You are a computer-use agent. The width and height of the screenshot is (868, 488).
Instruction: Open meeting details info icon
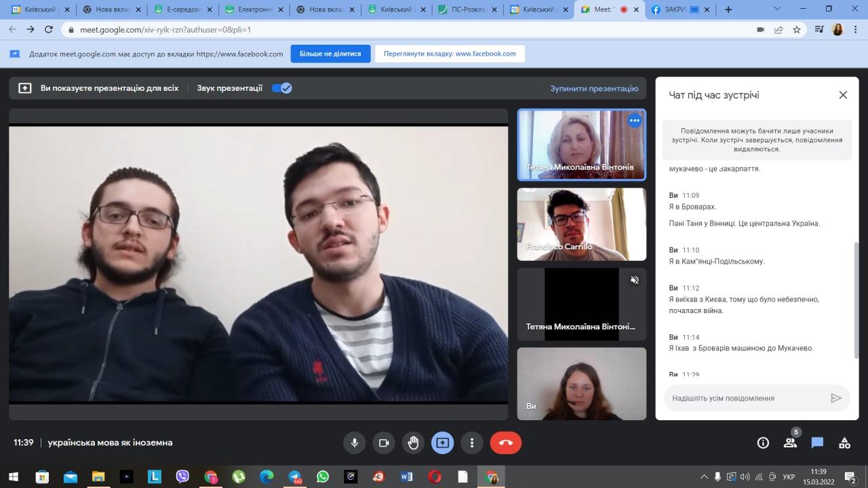pyautogui.click(x=763, y=443)
